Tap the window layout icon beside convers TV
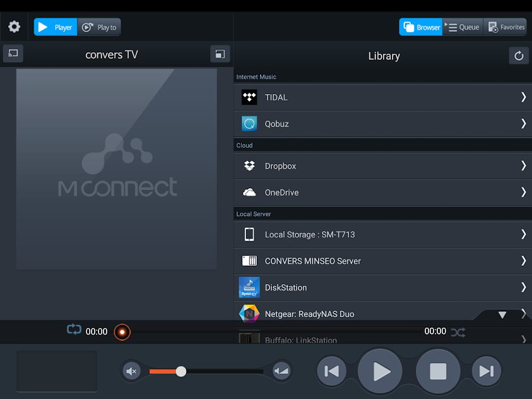The width and height of the screenshot is (532, 399). pyautogui.click(x=220, y=54)
